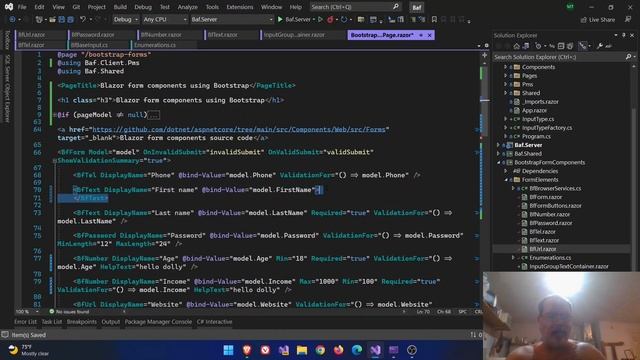
Task: Click the Open File folder icon
Action: (53, 19)
